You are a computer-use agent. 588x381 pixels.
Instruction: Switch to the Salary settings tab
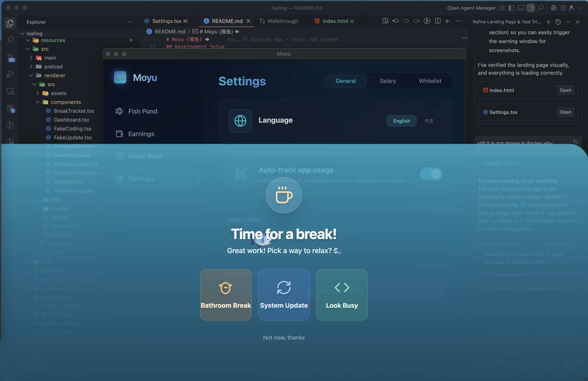tap(388, 81)
